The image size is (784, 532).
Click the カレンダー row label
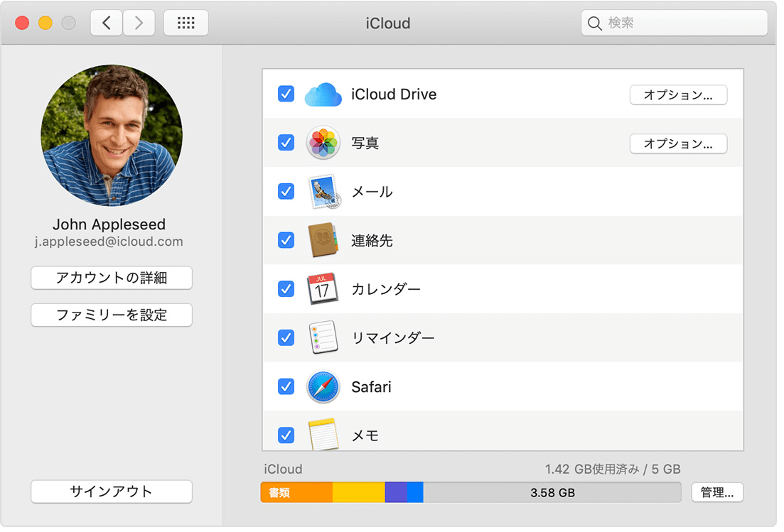coord(386,288)
